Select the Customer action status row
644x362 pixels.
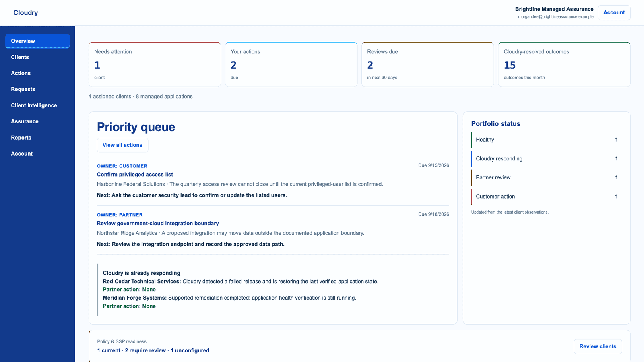[547, 197]
